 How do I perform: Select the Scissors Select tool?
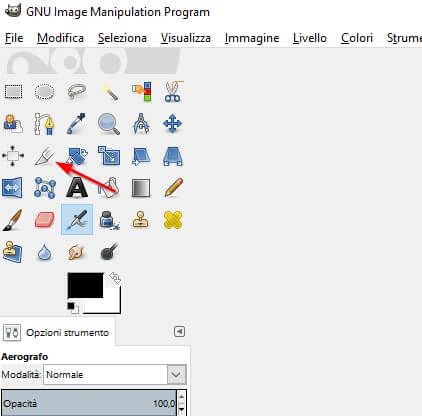[x=173, y=91]
